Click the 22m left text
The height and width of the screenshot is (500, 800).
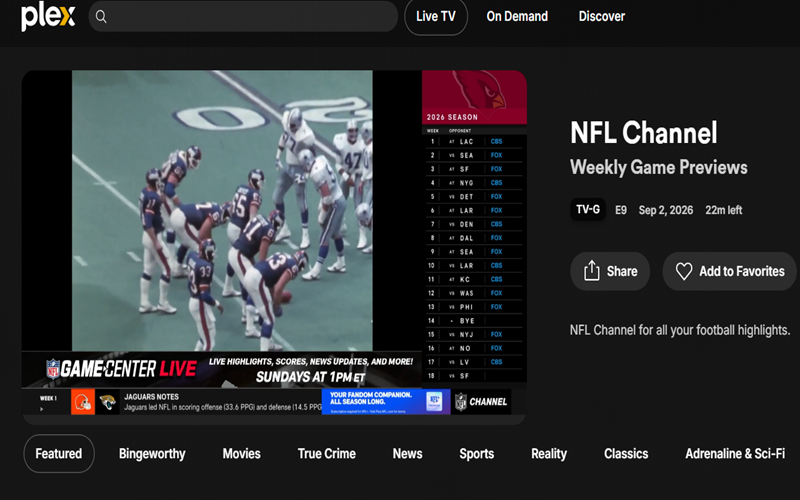click(x=723, y=210)
